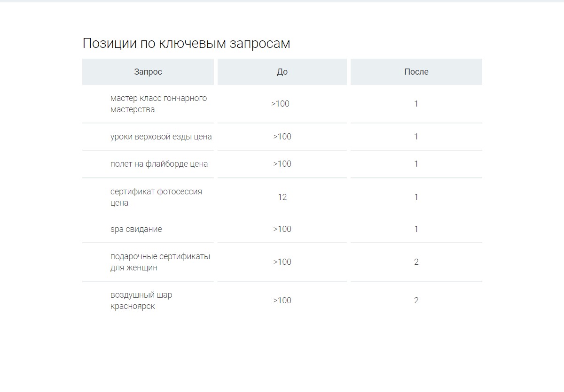Click "После" value 1 for уроки верховой езды
This screenshot has width=564, height=392.
coord(416,137)
